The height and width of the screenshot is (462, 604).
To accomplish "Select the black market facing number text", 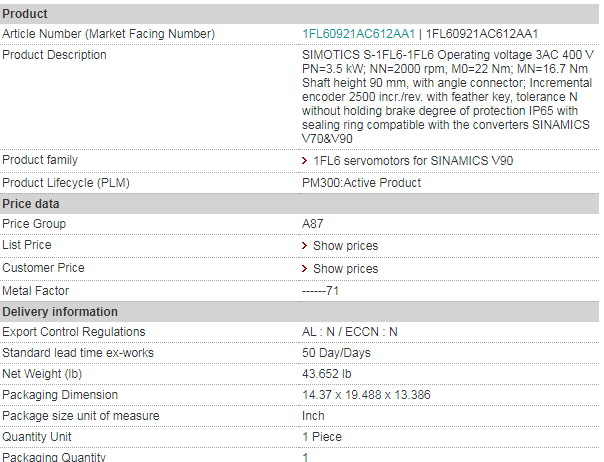I will 482,34.
